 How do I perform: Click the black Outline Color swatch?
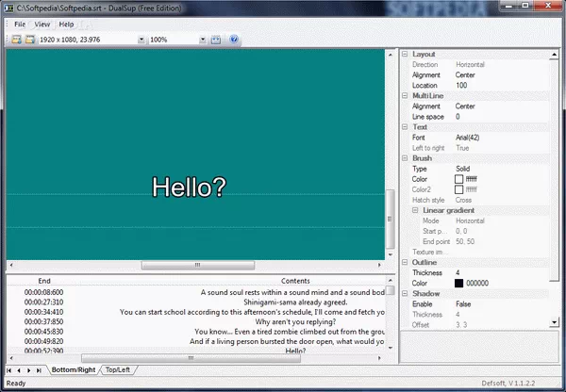pos(459,283)
